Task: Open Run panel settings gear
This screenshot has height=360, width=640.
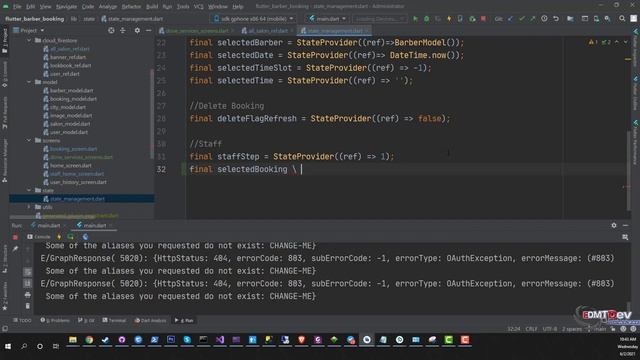Action: pyautogui.click(x=614, y=225)
